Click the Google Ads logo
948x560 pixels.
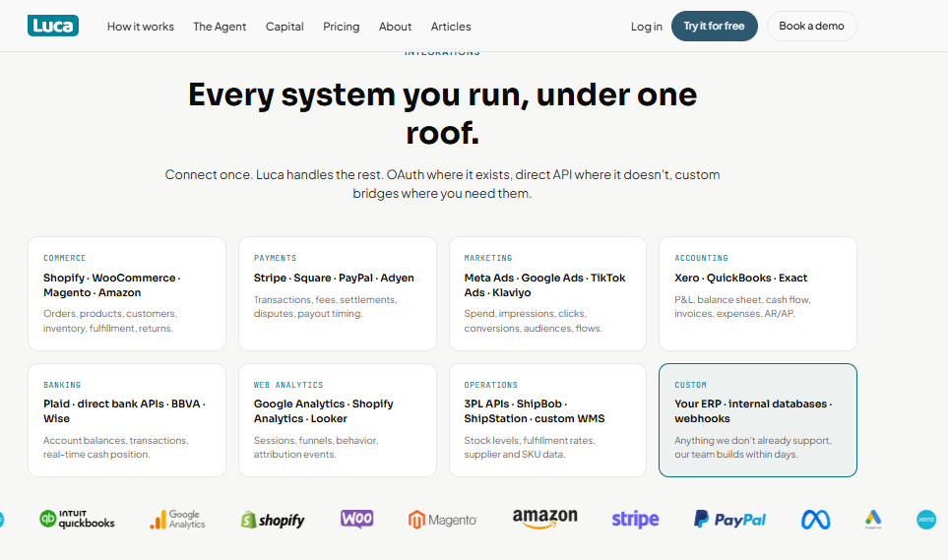pyautogui.click(x=873, y=520)
